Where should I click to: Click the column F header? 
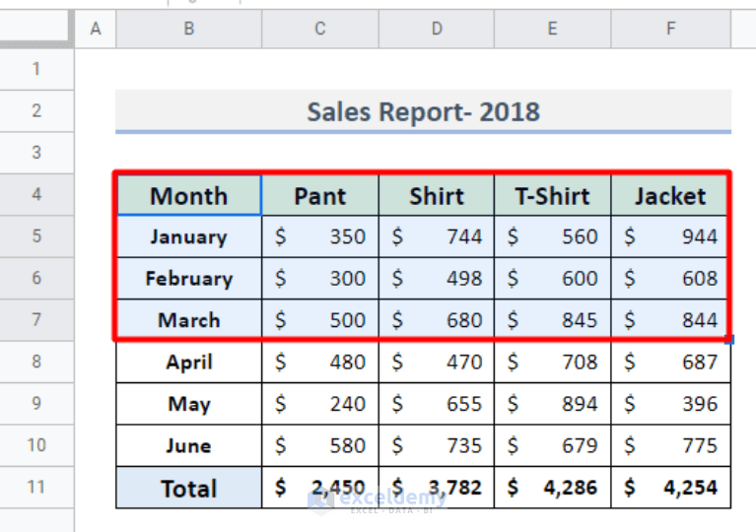[x=670, y=29]
